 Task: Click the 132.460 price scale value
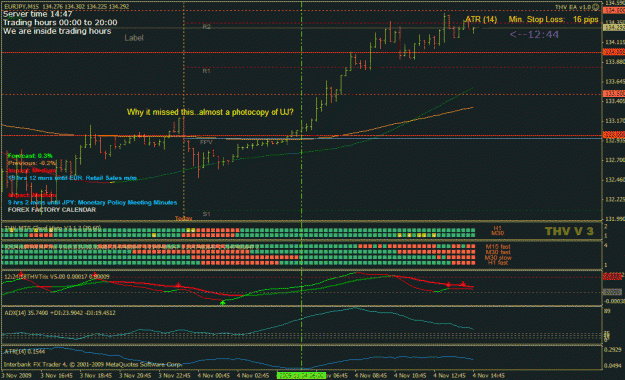tap(614, 180)
